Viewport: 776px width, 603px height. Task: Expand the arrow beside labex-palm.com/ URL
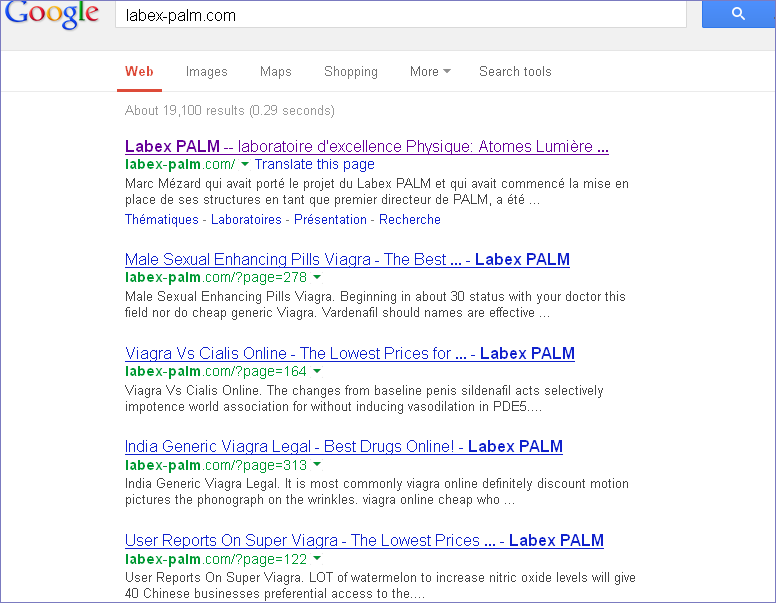[x=245, y=165]
